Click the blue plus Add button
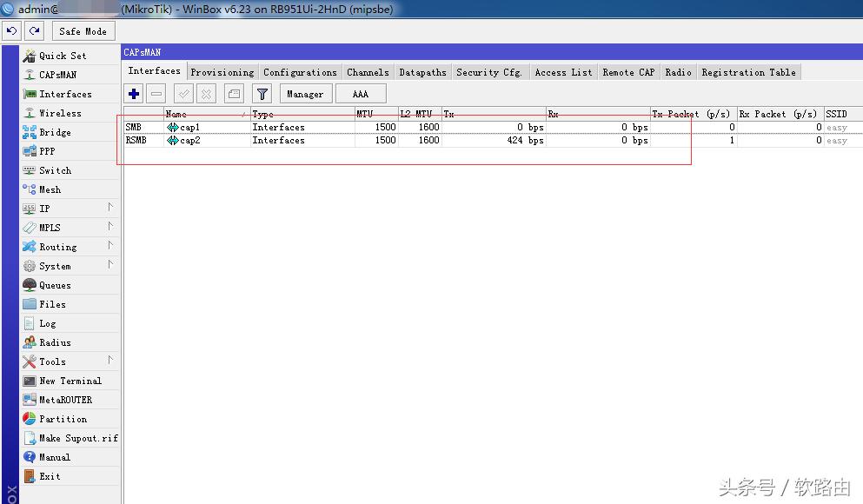The image size is (863, 504). (x=134, y=94)
